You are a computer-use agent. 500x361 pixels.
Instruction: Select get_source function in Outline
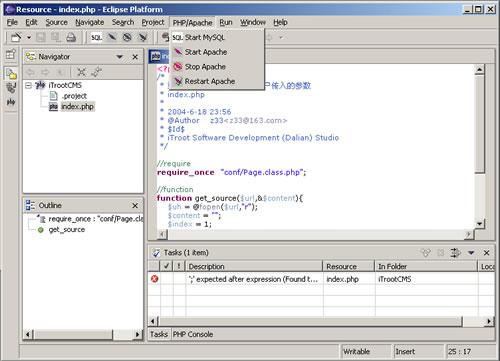tap(67, 230)
